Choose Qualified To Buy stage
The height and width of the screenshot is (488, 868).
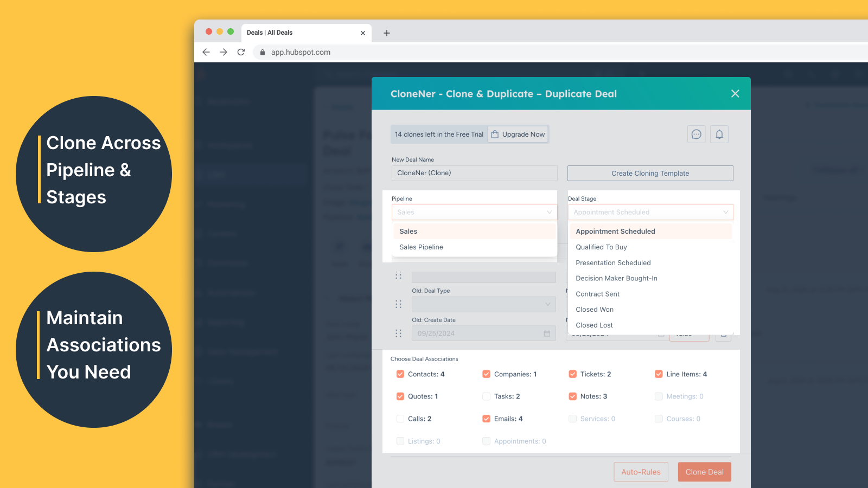[651, 247]
